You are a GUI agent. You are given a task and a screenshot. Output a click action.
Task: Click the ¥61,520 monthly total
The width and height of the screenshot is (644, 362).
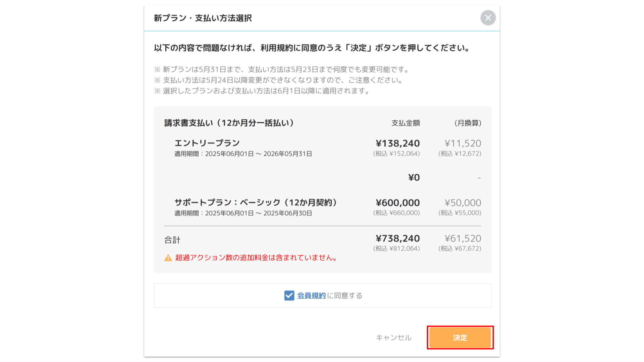coord(463,238)
